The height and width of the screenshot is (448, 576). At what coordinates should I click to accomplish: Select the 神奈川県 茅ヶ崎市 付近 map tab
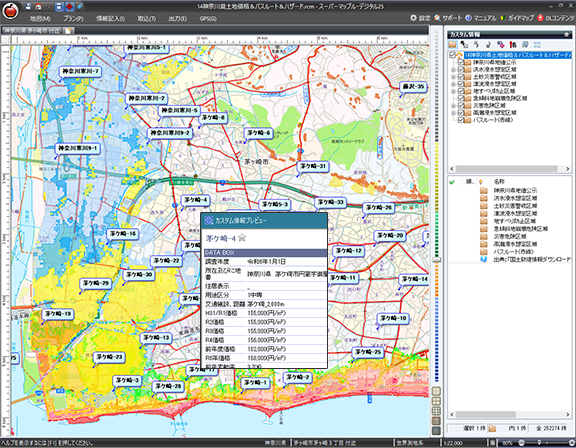coord(32,30)
